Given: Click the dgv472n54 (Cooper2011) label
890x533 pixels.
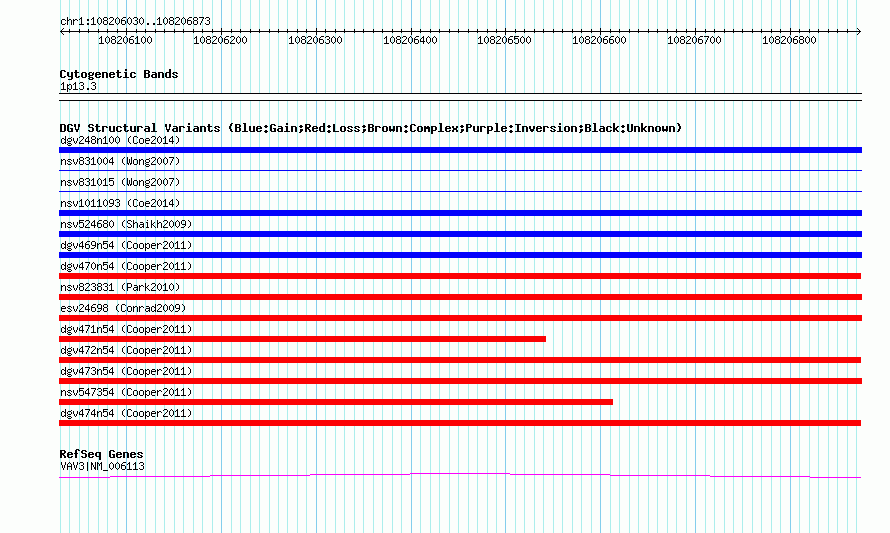Looking at the screenshot, I should [x=126, y=350].
